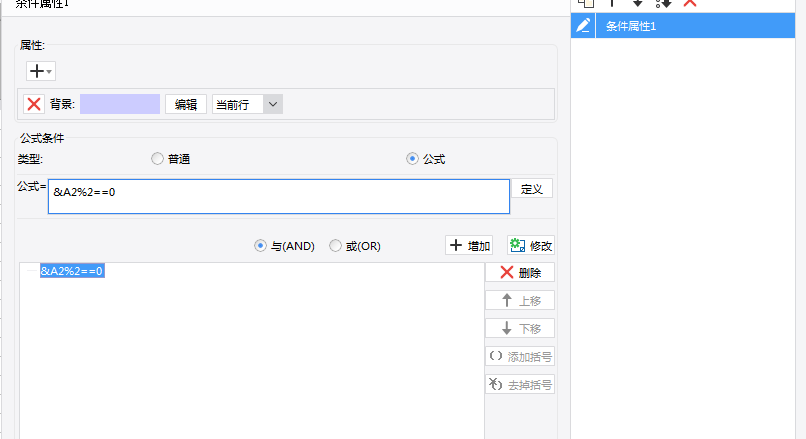
Task: Choose the 或(OR) join option
Action: (335, 246)
